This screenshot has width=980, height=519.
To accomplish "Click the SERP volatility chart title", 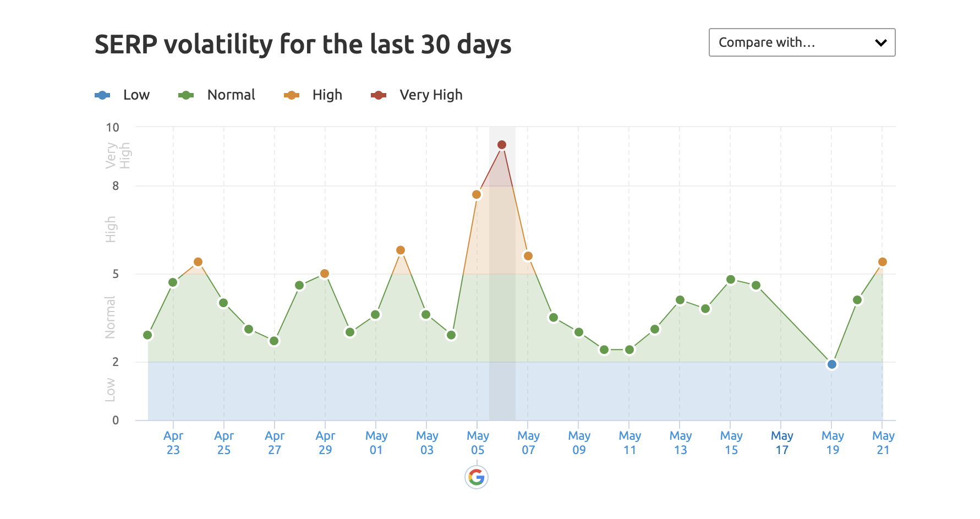I will [x=303, y=45].
